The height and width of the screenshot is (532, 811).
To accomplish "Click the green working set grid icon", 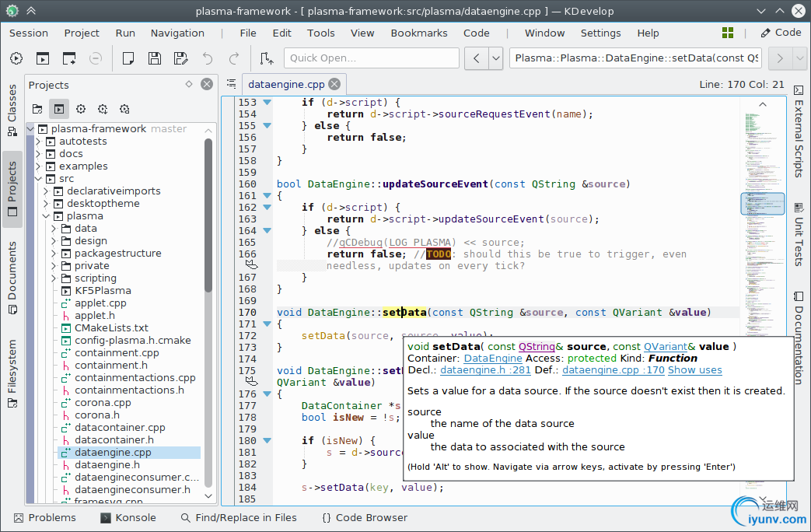I will tap(728, 33).
